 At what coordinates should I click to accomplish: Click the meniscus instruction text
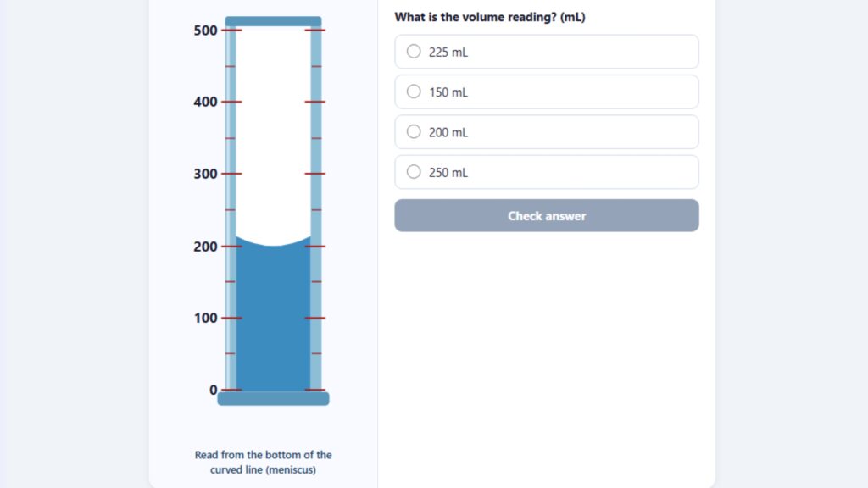pyautogui.click(x=263, y=462)
